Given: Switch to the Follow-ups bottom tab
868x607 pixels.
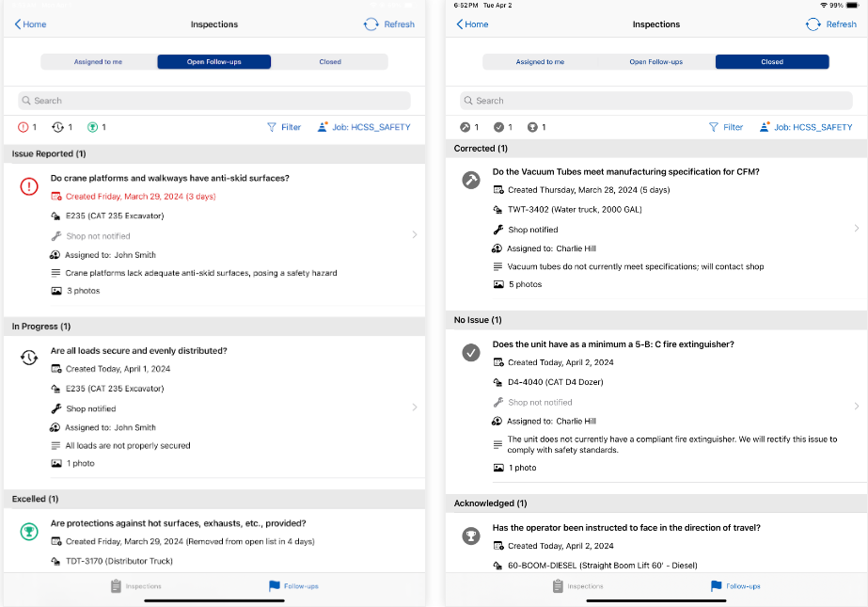Looking at the screenshot, I should pos(292,585).
